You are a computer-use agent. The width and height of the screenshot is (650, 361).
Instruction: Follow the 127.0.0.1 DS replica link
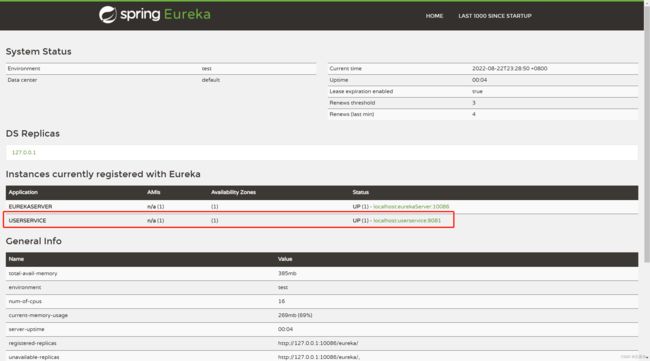[x=24, y=153]
